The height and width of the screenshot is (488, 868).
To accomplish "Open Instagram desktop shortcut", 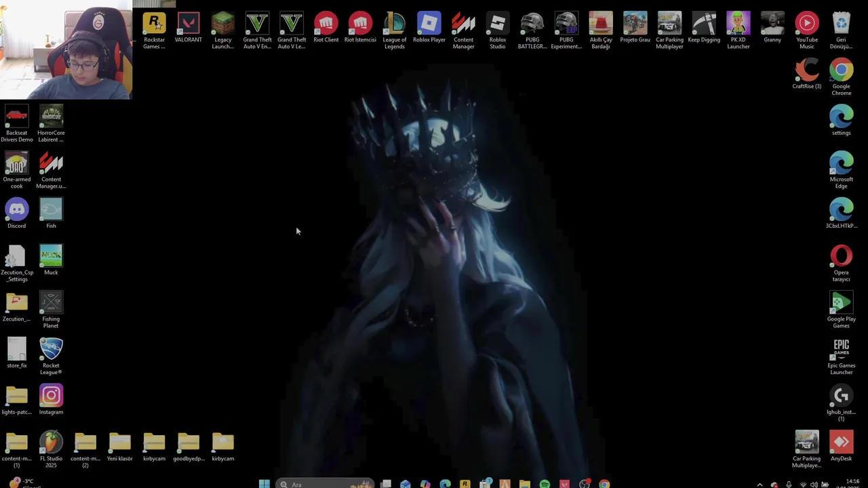I will (51, 399).
